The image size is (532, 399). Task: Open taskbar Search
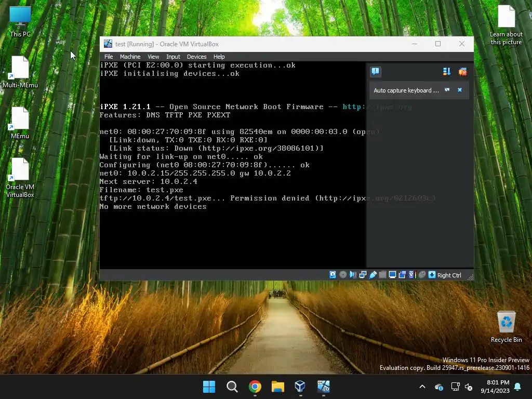tap(232, 387)
